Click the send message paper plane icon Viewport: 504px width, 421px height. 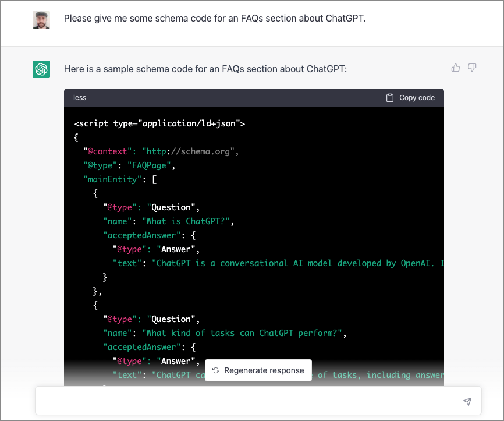point(467,401)
